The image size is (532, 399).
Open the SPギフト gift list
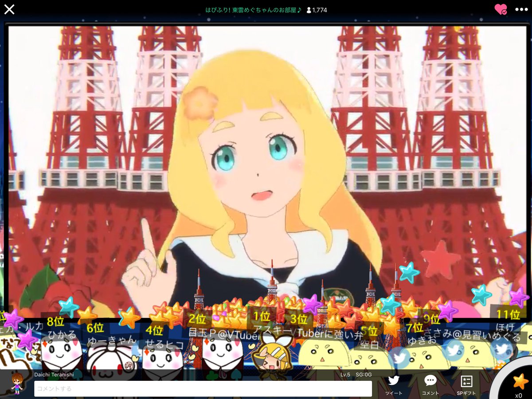click(x=466, y=385)
